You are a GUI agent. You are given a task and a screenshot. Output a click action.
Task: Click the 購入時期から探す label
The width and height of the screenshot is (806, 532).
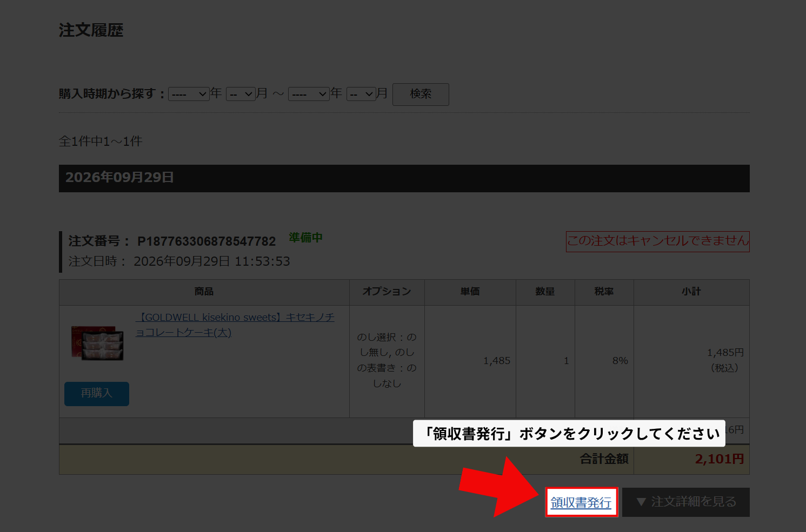tap(111, 94)
